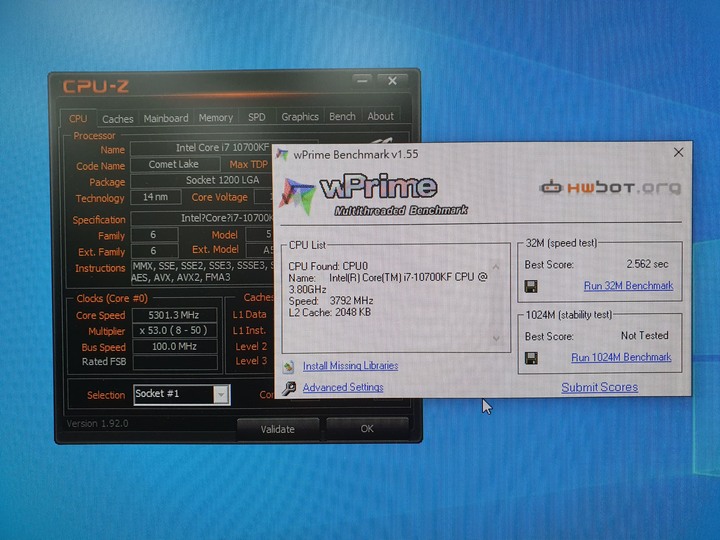Click the Speed: 3792 MHz line

(x=331, y=301)
